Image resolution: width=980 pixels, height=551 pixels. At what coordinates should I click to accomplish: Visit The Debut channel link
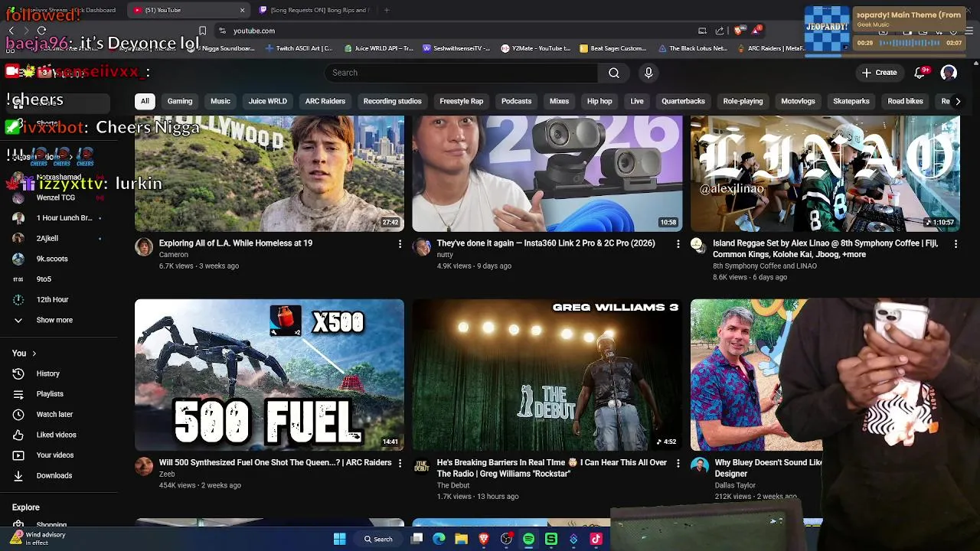453,485
